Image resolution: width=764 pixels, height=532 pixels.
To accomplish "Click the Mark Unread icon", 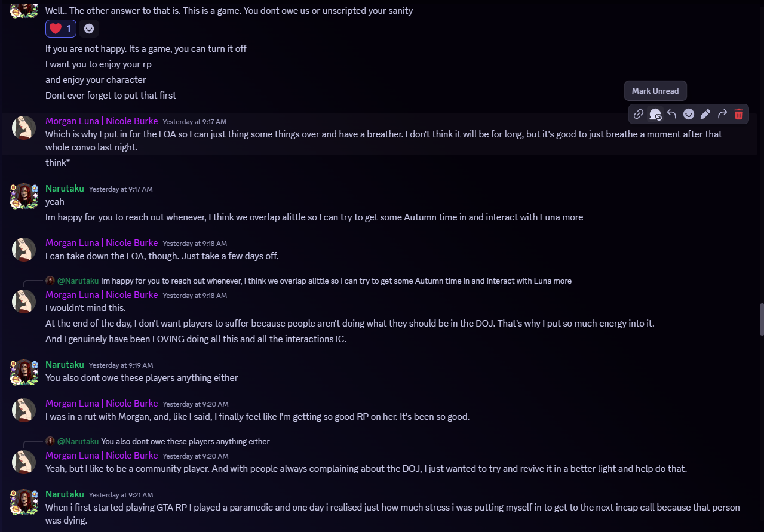I will (x=655, y=114).
